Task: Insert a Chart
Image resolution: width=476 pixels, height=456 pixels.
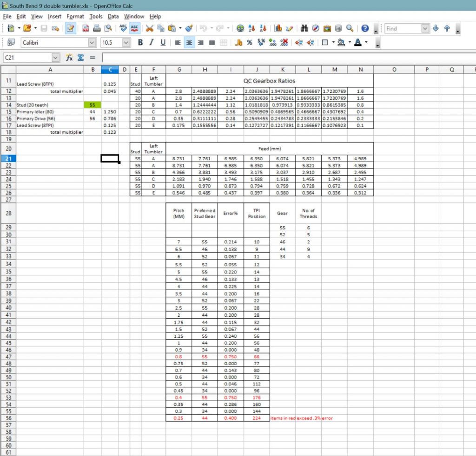Action: click(x=278, y=28)
